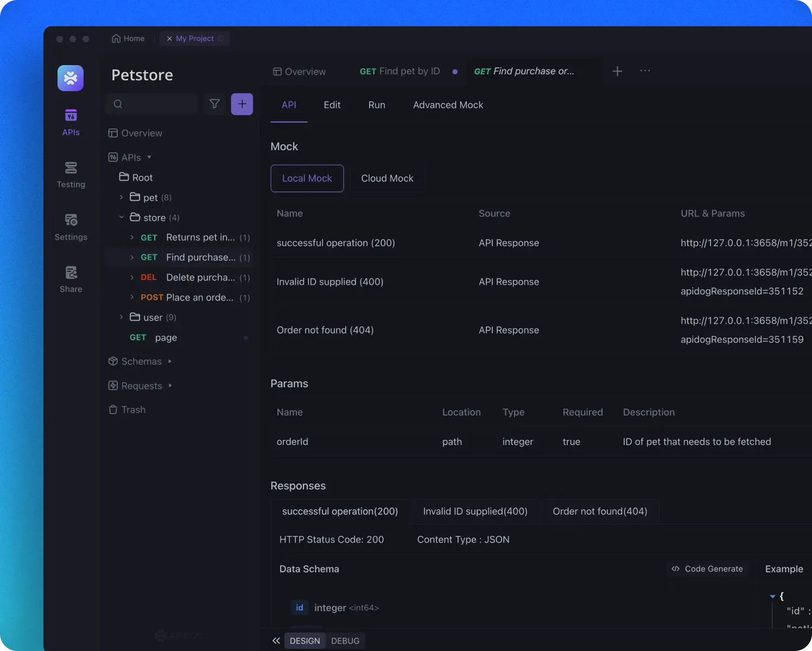Open the Settings sidebar section
Screen dimensions: 812x651
[71, 227]
